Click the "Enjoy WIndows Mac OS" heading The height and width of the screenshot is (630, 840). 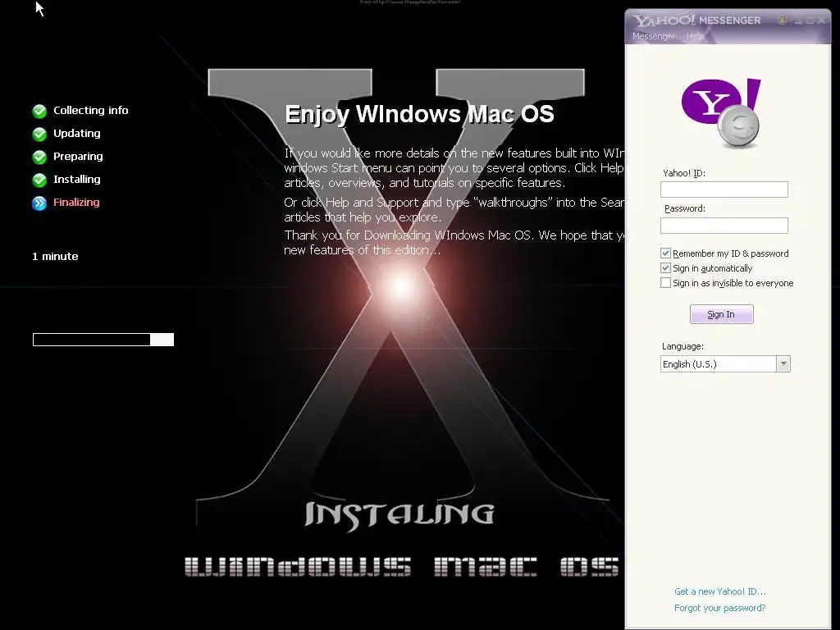(419, 114)
